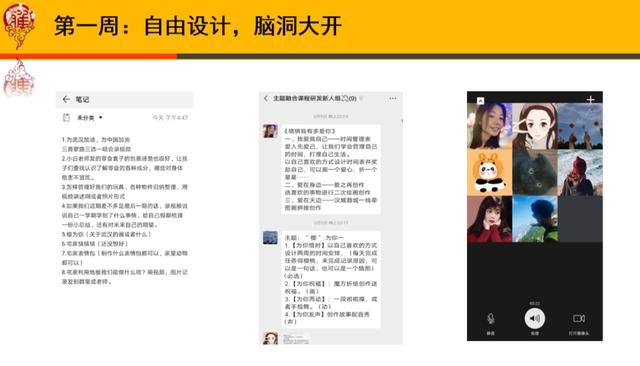
Task: Select the panda avatar participant
Action: 489,172
